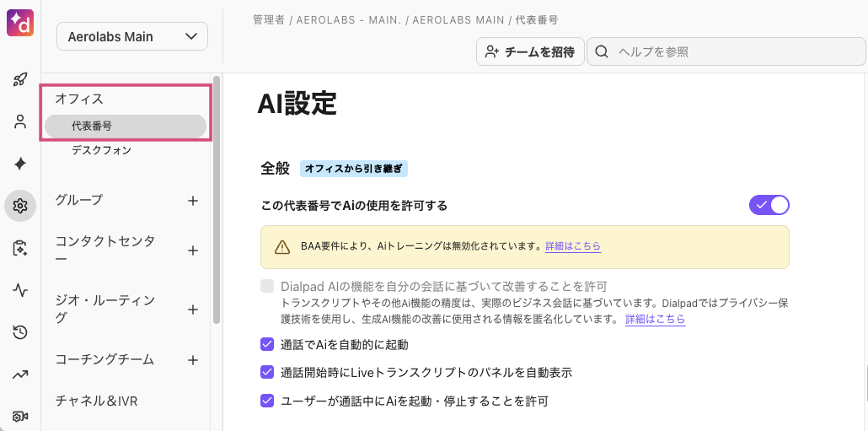The width and height of the screenshot is (868, 431).
Task: Click the AI sparkle icon in sidebar
Action: pyautogui.click(x=20, y=164)
